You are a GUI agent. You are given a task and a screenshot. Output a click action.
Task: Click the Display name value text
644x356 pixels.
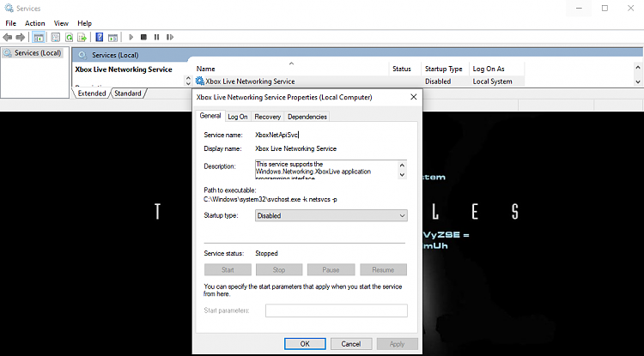point(295,149)
